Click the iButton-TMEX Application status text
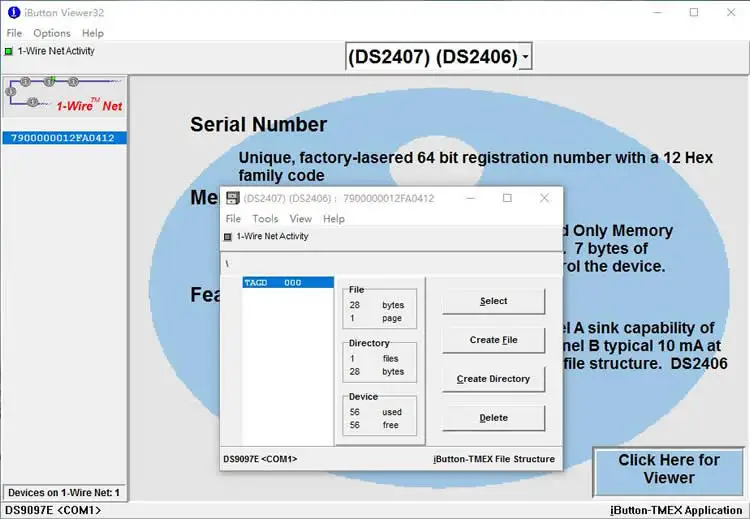Viewport: 750px width, 519px height. coord(676,510)
